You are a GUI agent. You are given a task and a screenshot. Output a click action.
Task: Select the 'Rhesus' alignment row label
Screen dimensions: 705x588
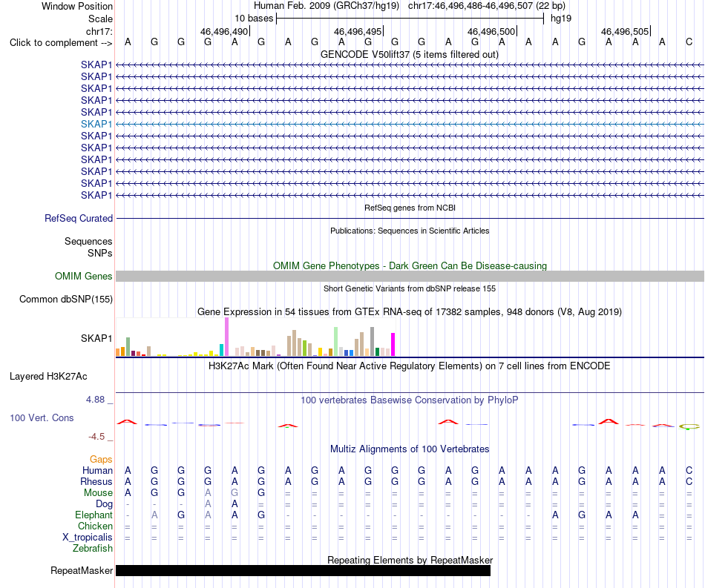coord(96,481)
